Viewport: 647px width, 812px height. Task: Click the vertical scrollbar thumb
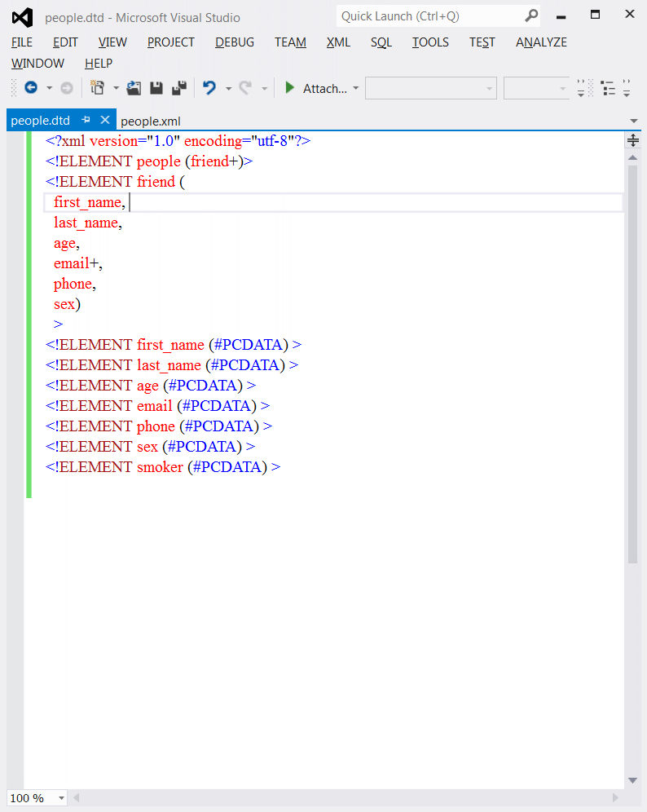click(632, 364)
